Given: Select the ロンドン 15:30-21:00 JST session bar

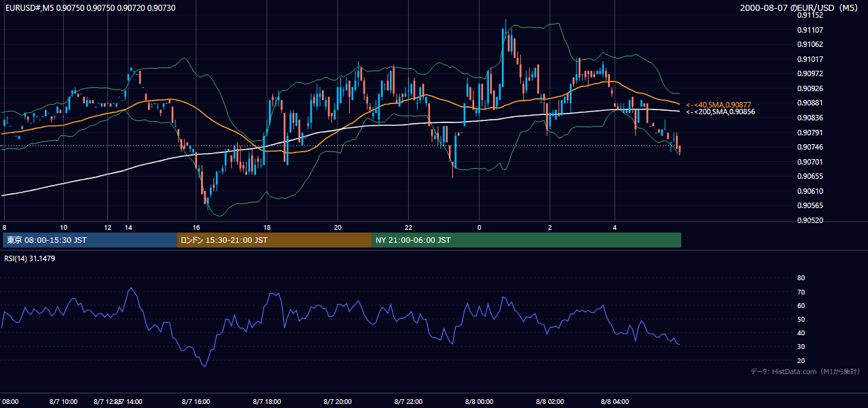Looking at the screenshot, I should pyautogui.click(x=274, y=240).
